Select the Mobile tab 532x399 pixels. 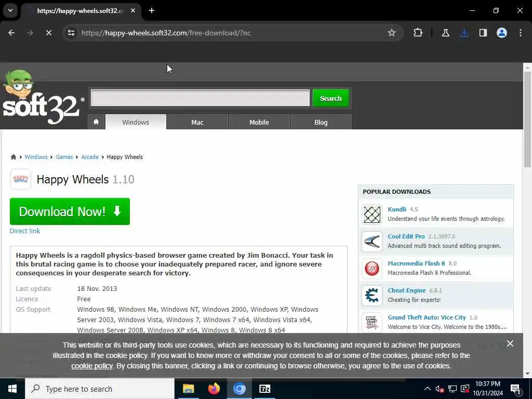tap(259, 122)
